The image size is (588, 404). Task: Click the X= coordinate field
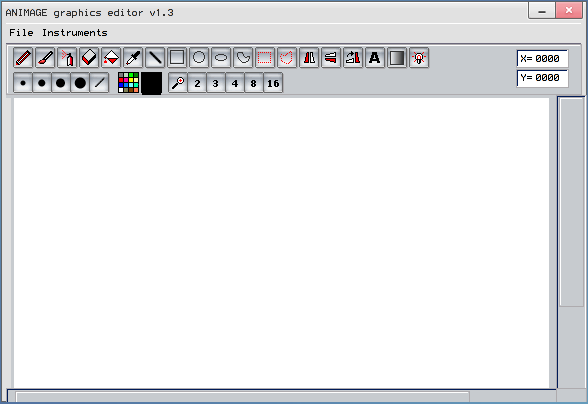(542, 59)
